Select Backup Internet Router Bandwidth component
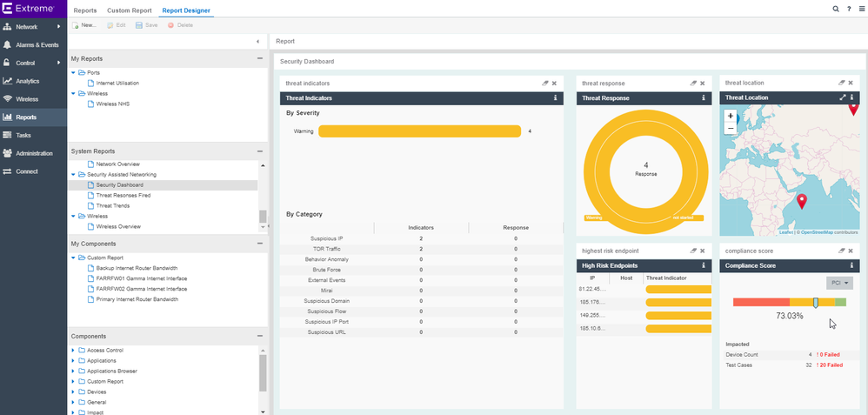Viewport: 868px width, 415px height. click(137, 268)
